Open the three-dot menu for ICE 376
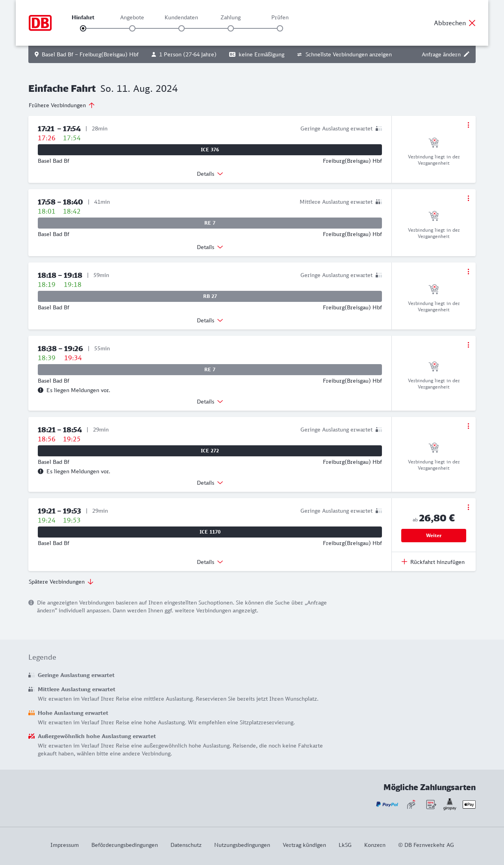The width and height of the screenshot is (504, 865). 468,125
